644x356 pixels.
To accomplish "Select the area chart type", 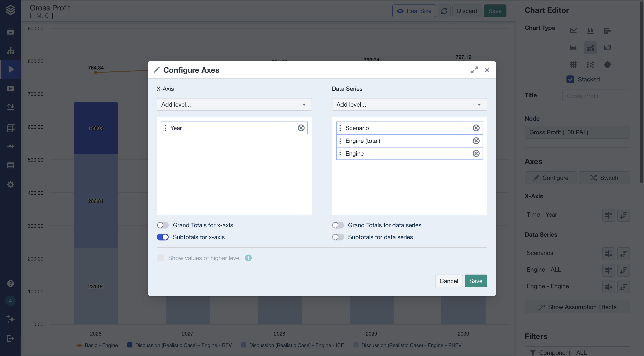I will click(x=573, y=48).
